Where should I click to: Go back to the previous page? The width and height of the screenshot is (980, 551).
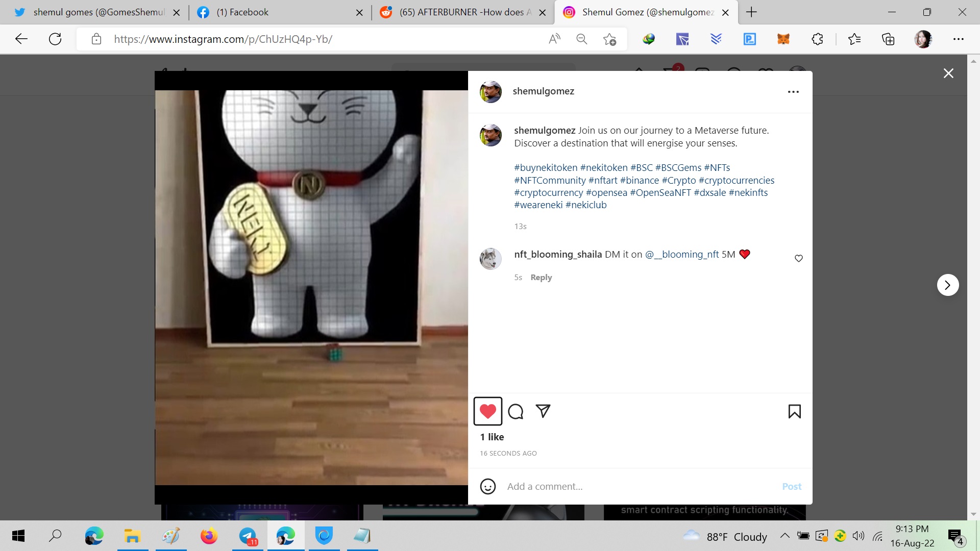(21, 39)
